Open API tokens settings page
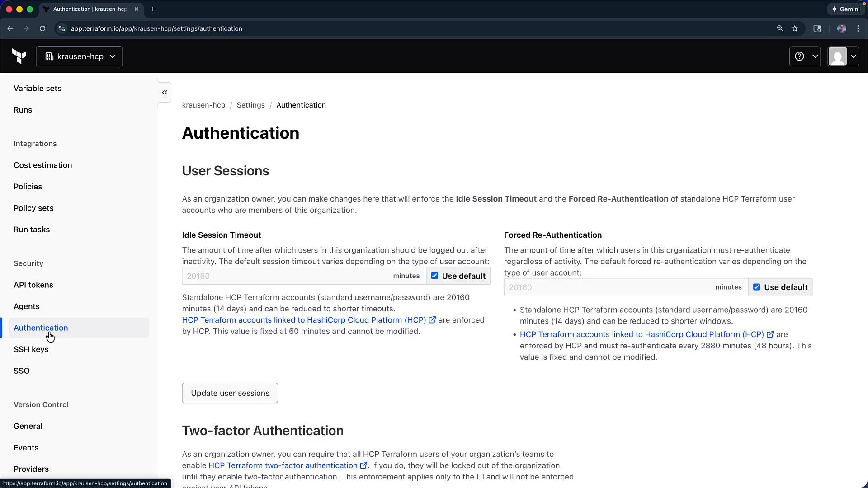 click(x=33, y=285)
